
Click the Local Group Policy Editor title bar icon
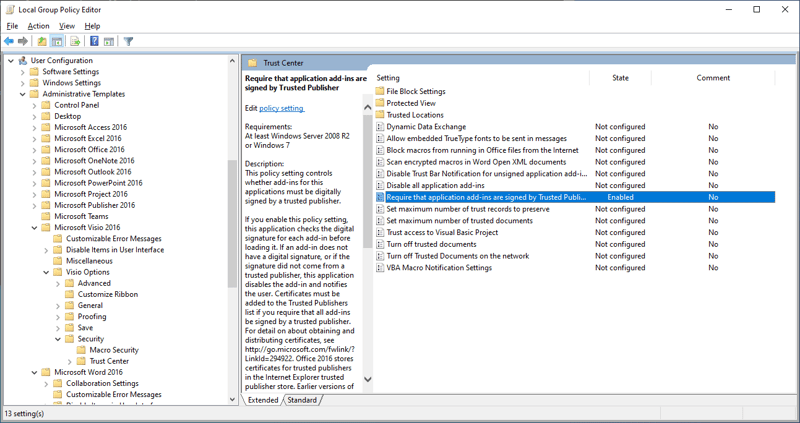(x=10, y=10)
